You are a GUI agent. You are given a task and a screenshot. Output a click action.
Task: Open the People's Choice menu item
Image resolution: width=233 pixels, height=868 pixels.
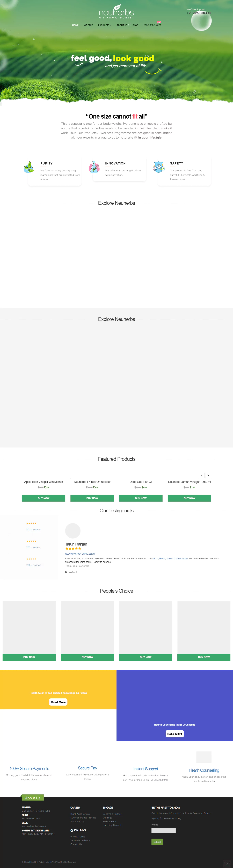click(x=152, y=25)
